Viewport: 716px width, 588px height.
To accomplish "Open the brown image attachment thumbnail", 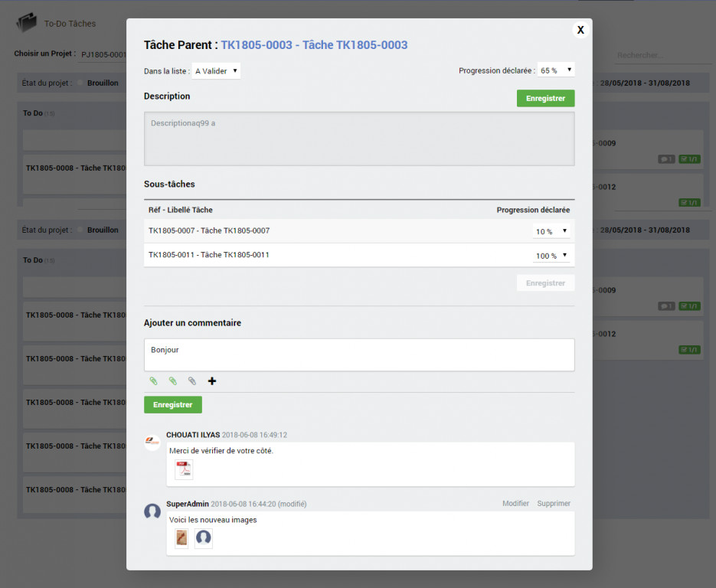I will point(181,539).
